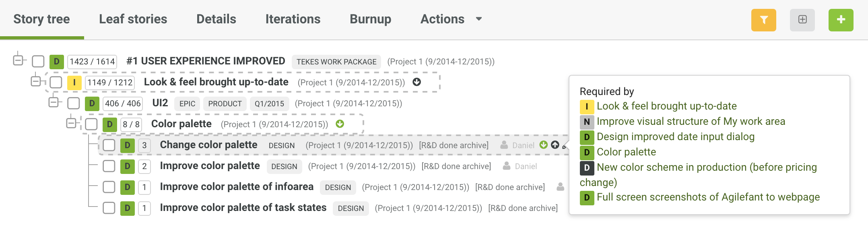Click green down-arrow icon next to Color palette story
This screenshot has width=868, height=248.
340,124
